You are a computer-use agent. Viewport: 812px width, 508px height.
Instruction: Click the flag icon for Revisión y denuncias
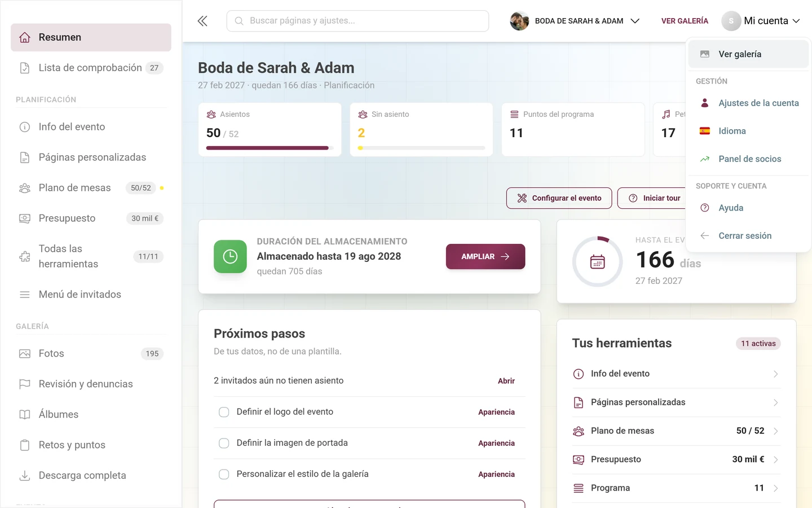point(25,384)
